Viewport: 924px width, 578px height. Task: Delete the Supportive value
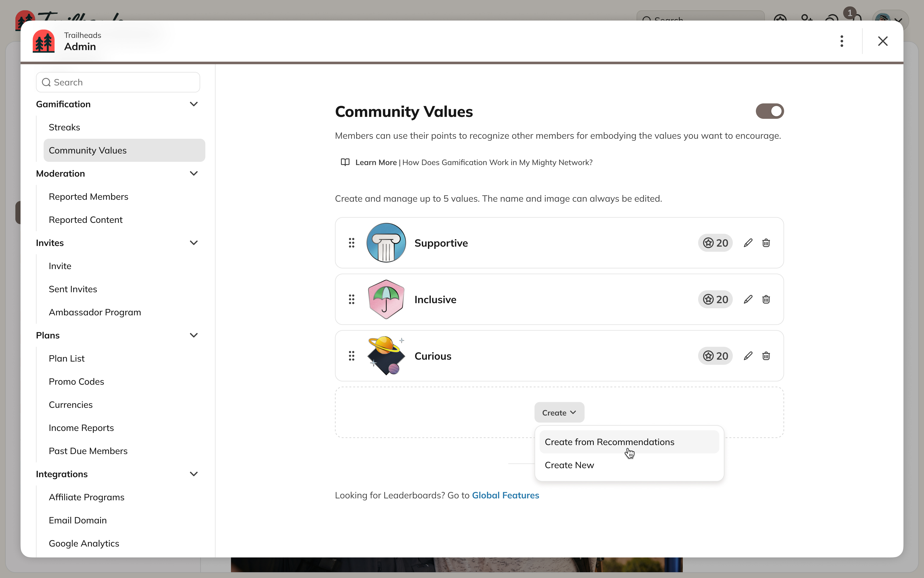click(766, 243)
